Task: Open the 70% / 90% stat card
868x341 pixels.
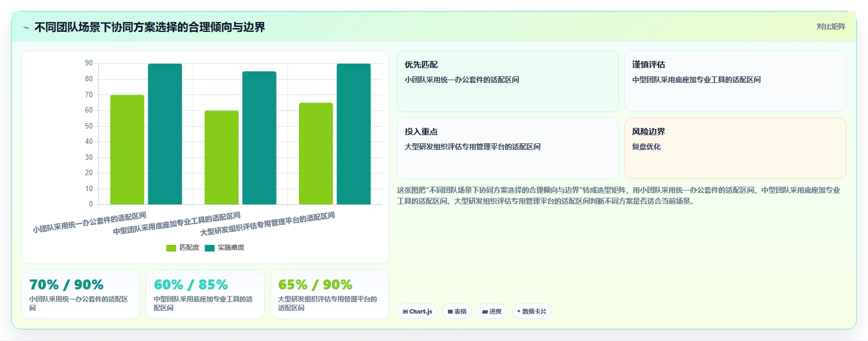Action: 81,294
